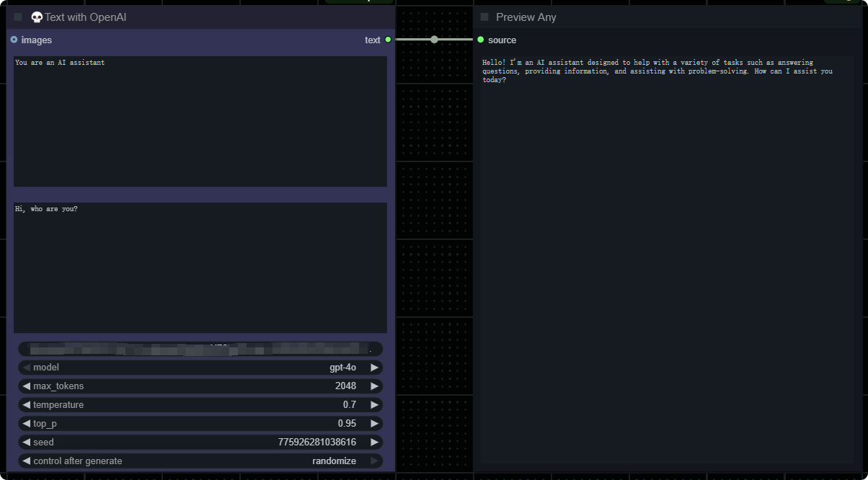Focus the 'Hi, who are you?' prompt box
Screen dimensions: 868x480
click(x=200, y=267)
